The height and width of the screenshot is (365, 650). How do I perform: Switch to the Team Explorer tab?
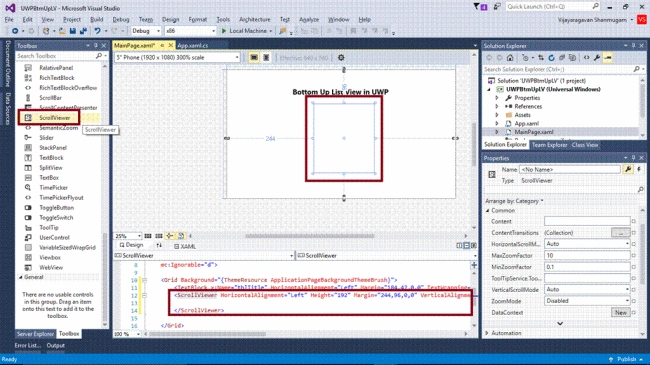point(549,145)
